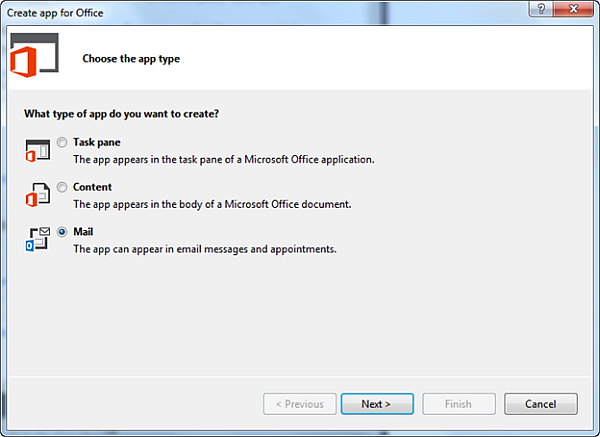Click the bold "Mail" option label
This screenshot has width=600, height=437.
[83, 232]
